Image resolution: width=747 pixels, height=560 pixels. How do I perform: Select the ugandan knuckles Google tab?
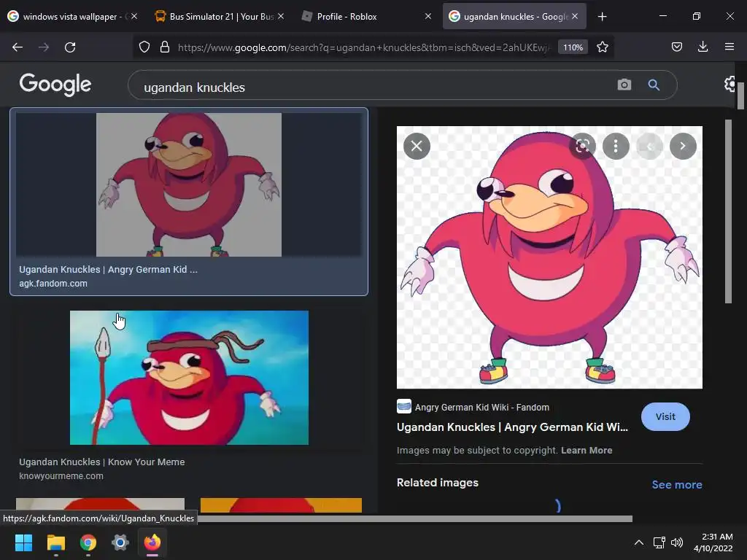(516, 17)
